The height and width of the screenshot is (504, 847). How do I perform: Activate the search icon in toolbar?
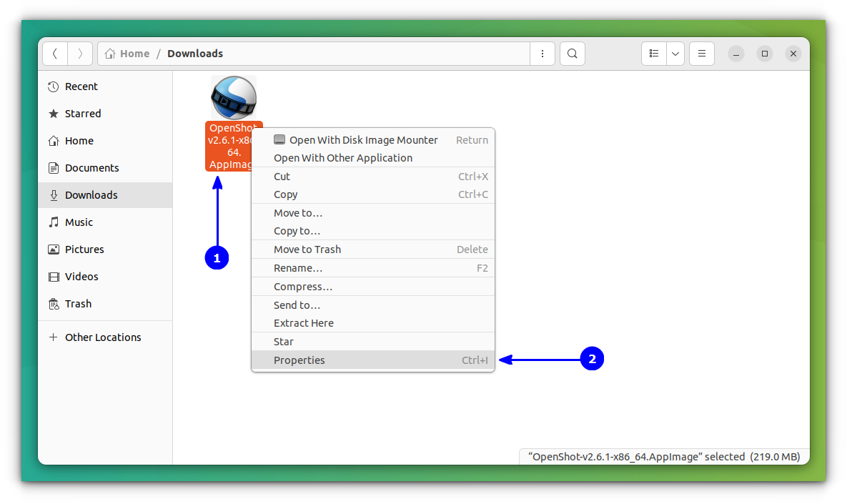(572, 54)
